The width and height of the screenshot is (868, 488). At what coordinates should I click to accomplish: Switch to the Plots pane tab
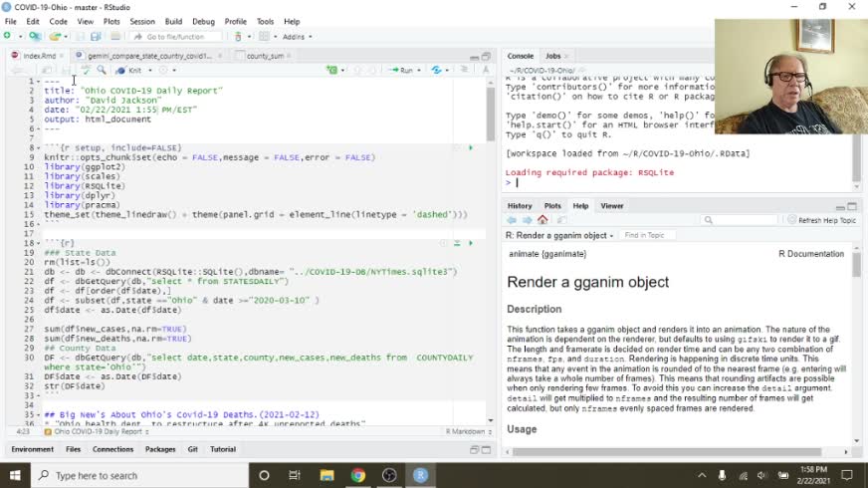(552, 206)
